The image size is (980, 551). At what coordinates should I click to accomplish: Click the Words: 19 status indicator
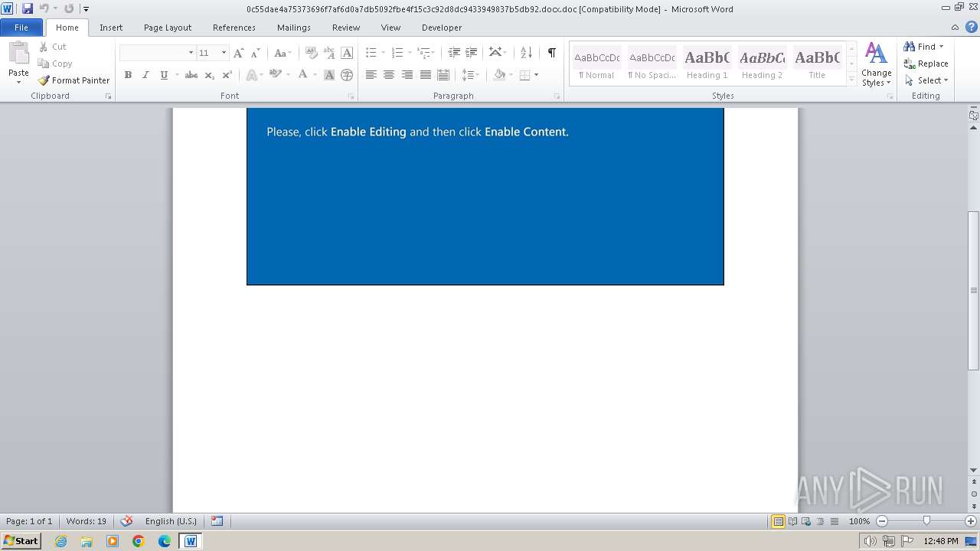(x=87, y=521)
